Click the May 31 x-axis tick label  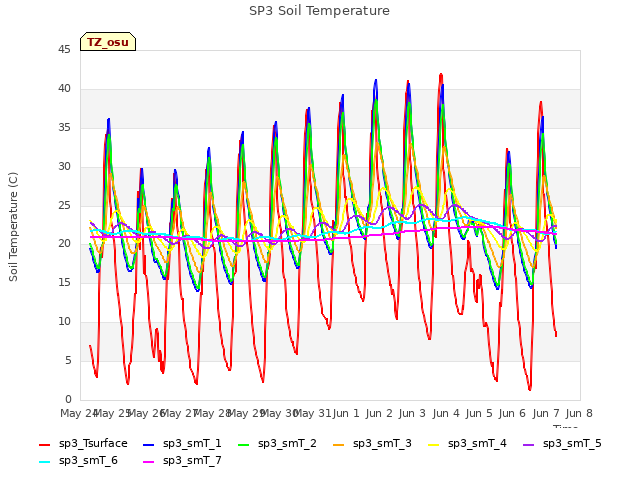click(312, 414)
